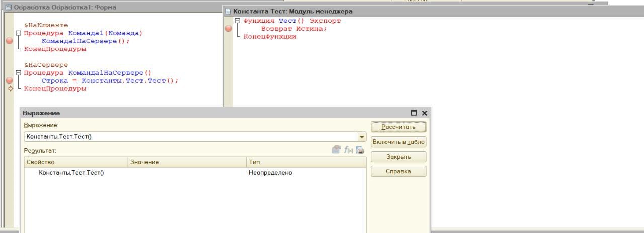Activate Константа Тест: Модуль менеджера window title
644x233 pixels.
coord(293,11)
